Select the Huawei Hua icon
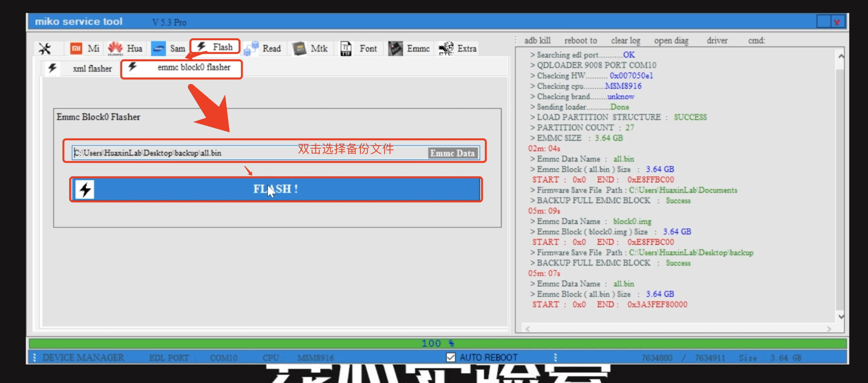This screenshot has width=868, height=383. [x=125, y=48]
